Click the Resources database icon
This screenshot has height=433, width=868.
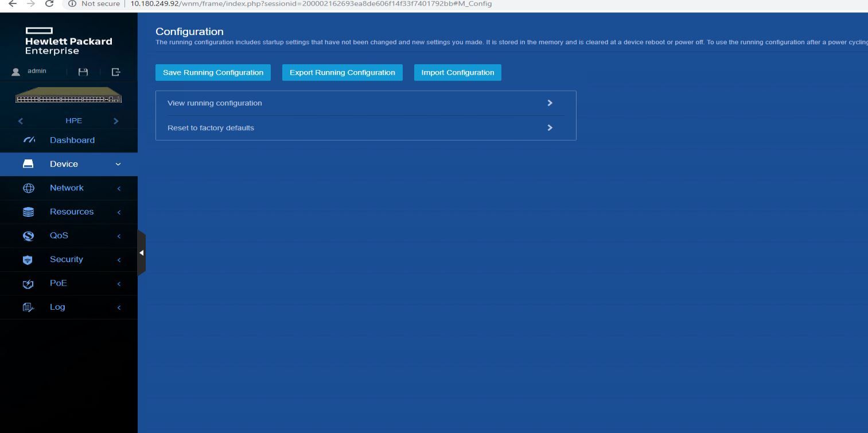tap(28, 212)
